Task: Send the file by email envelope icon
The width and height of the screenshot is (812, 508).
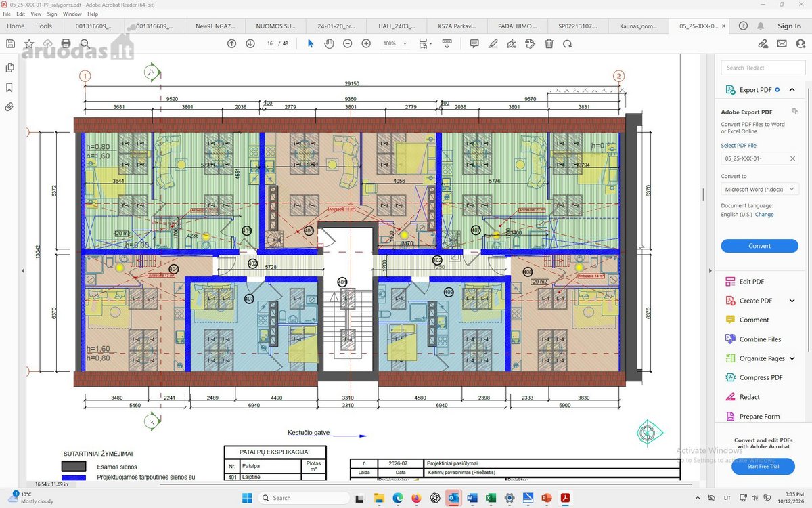Action: (x=782, y=43)
